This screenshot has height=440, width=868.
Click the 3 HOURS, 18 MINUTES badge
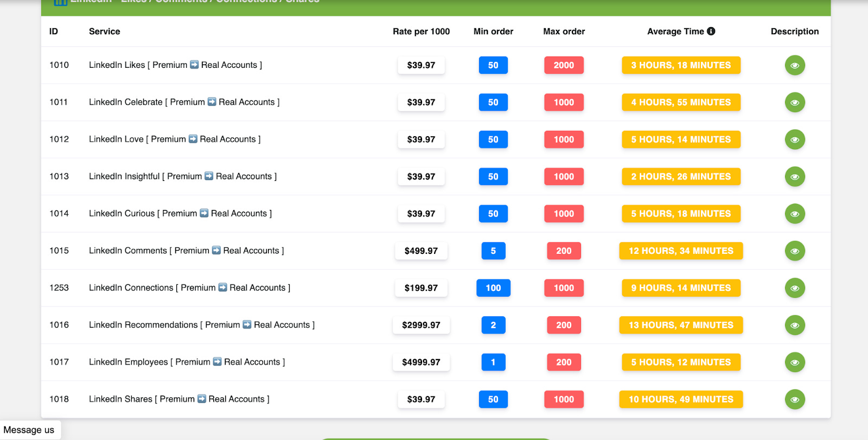coord(681,65)
